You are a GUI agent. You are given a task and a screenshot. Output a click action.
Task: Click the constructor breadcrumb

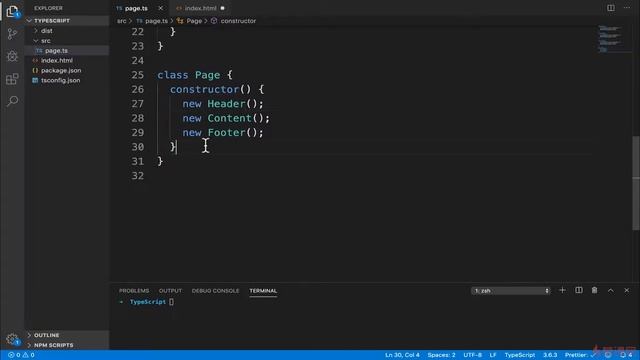pos(238,21)
